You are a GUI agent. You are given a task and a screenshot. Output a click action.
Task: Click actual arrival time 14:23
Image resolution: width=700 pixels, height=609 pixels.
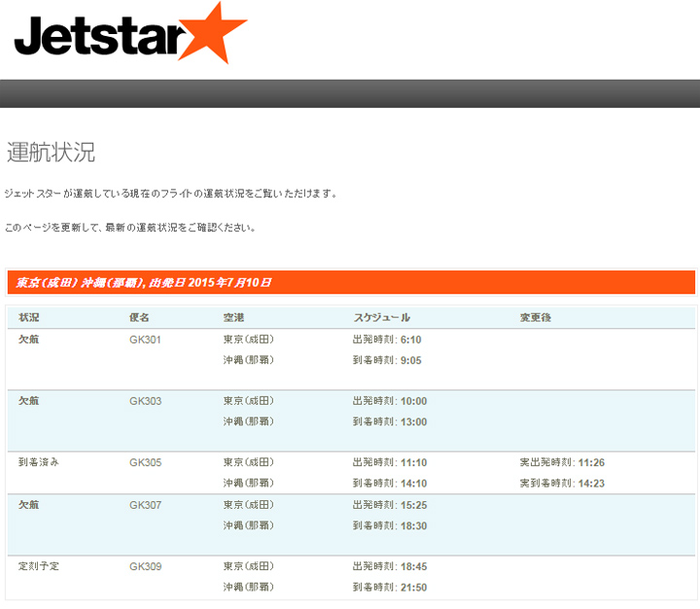coord(591,484)
